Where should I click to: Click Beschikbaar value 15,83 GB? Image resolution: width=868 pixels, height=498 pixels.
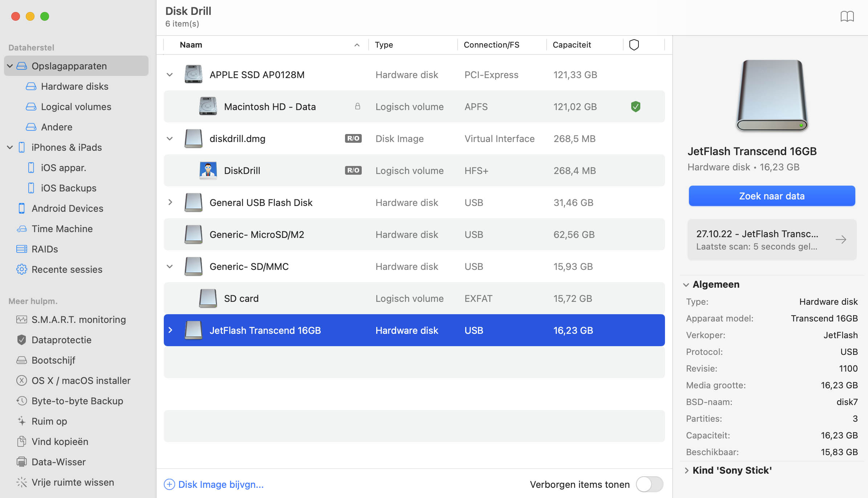pyautogui.click(x=839, y=452)
